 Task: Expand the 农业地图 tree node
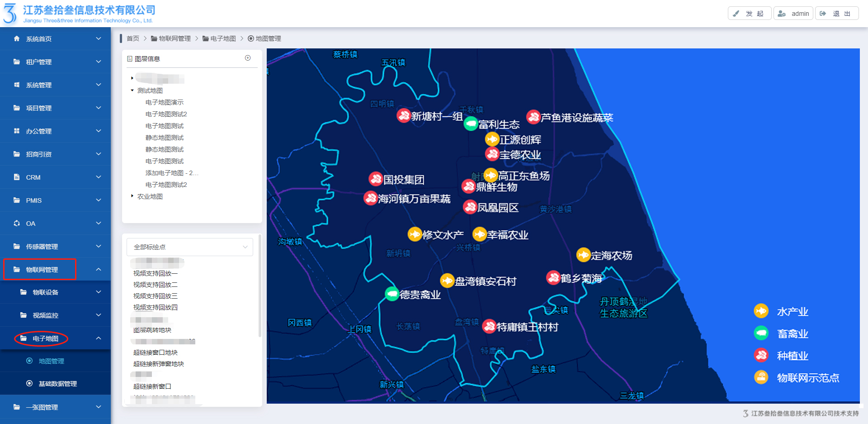point(132,196)
